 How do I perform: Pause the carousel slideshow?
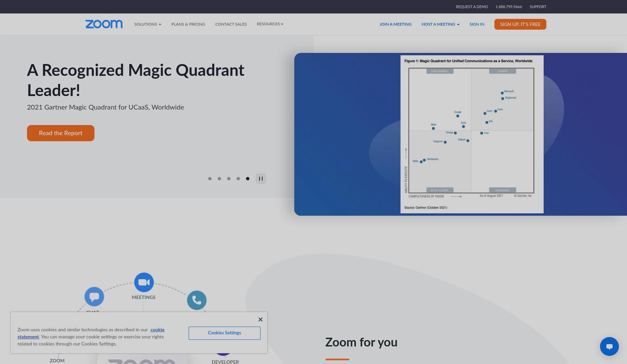tap(261, 179)
